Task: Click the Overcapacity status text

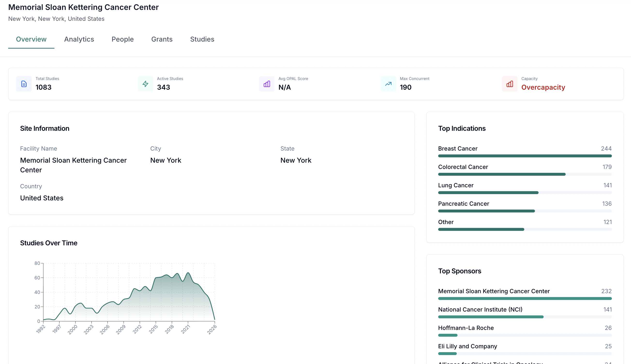Action: coord(543,87)
